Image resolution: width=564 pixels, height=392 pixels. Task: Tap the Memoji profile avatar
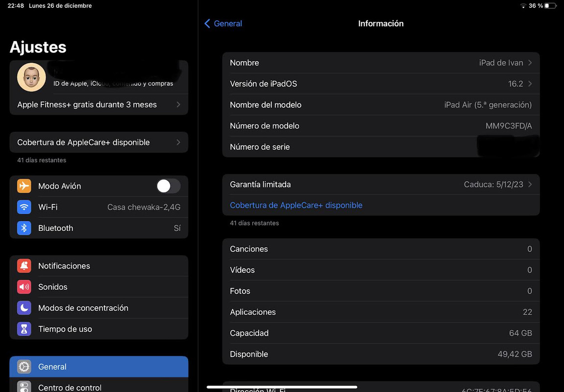click(31, 77)
